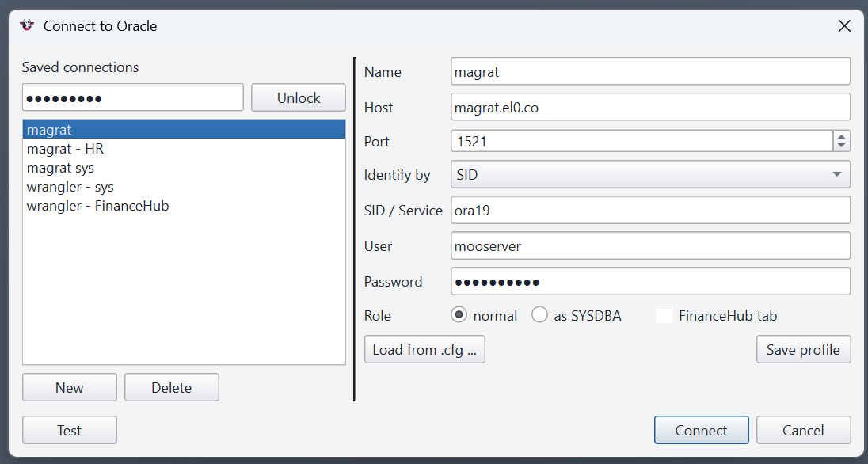The height and width of the screenshot is (464, 868).
Task: Click the Unlock button
Action: coord(299,97)
